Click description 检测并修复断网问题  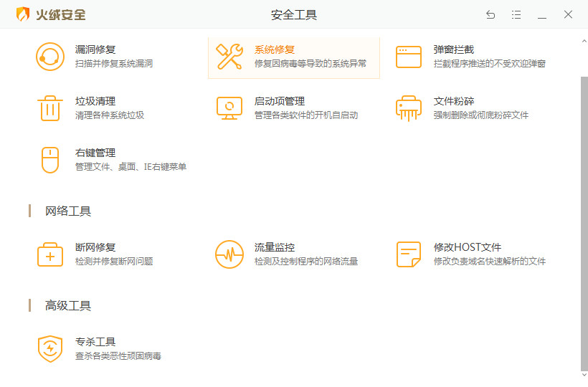coord(114,262)
